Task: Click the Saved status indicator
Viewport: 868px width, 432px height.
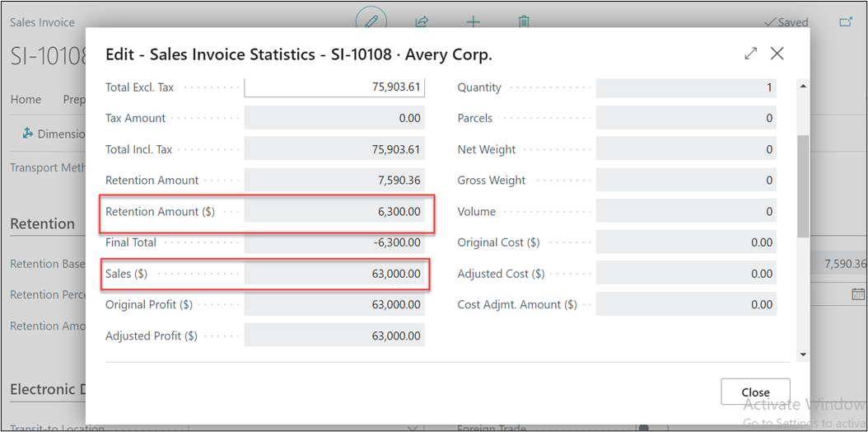Action: tap(786, 22)
